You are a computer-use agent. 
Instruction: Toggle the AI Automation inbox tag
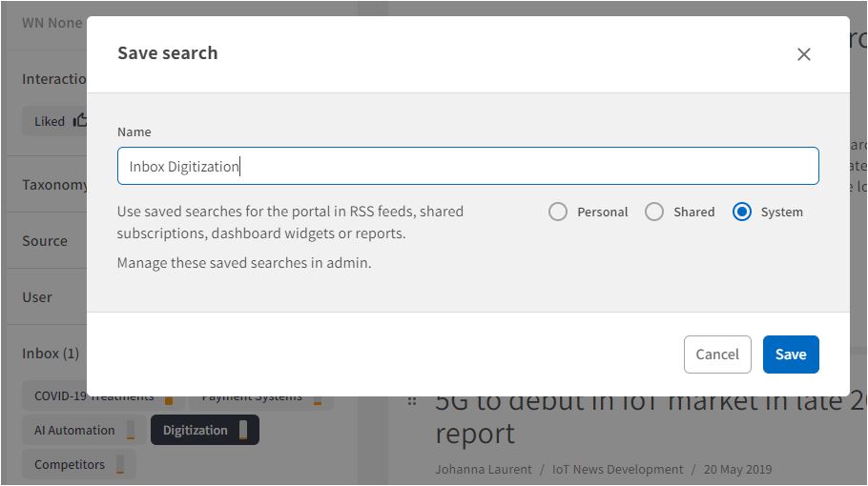click(84, 430)
